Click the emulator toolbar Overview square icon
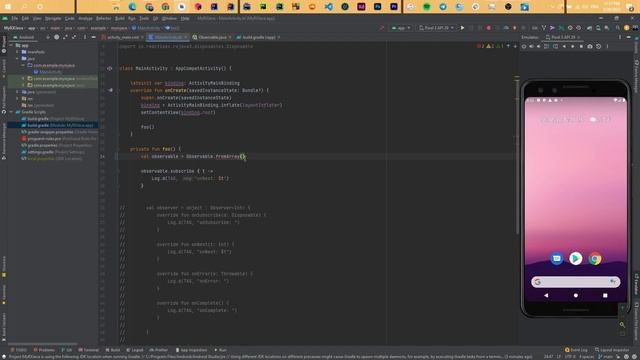Screen dimensions: 640x360 (x=581, y=47)
